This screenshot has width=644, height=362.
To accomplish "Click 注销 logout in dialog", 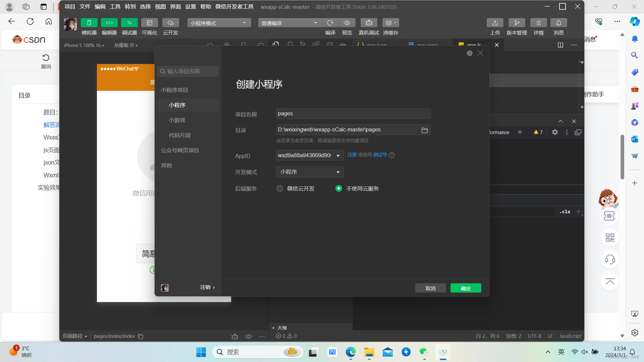I will pyautogui.click(x=207, y=287).
